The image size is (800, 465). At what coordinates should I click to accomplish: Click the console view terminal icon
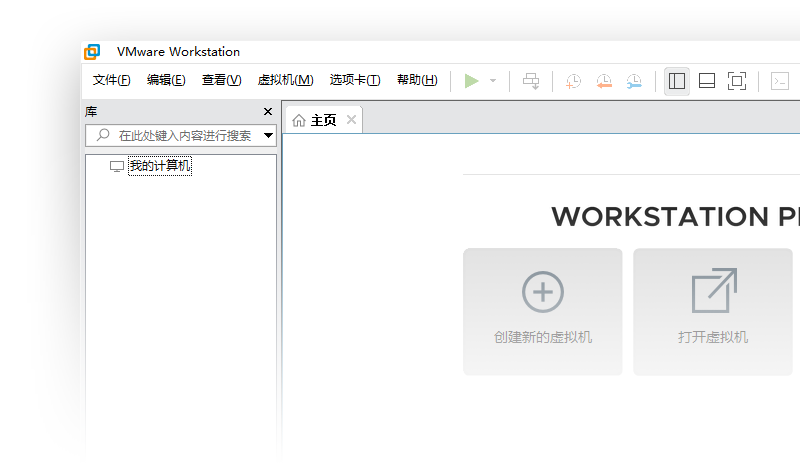click(x=780, y=81)
